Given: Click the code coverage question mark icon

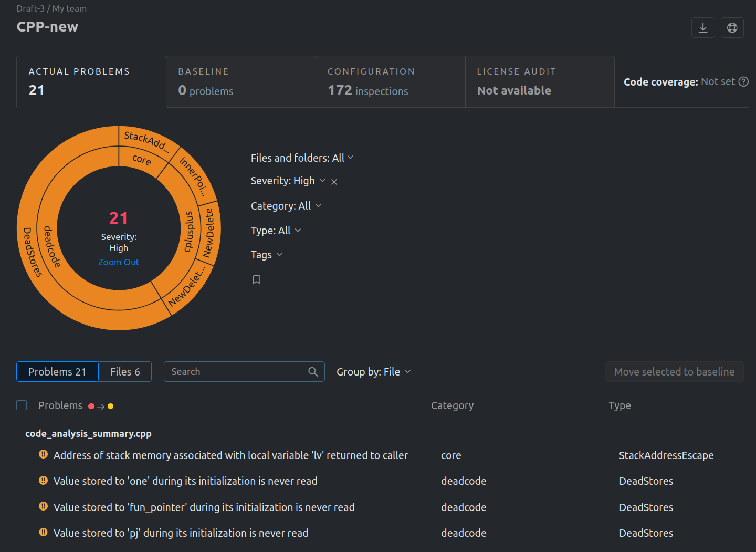Looking at the screenshot, I should [x=743, y=81].
